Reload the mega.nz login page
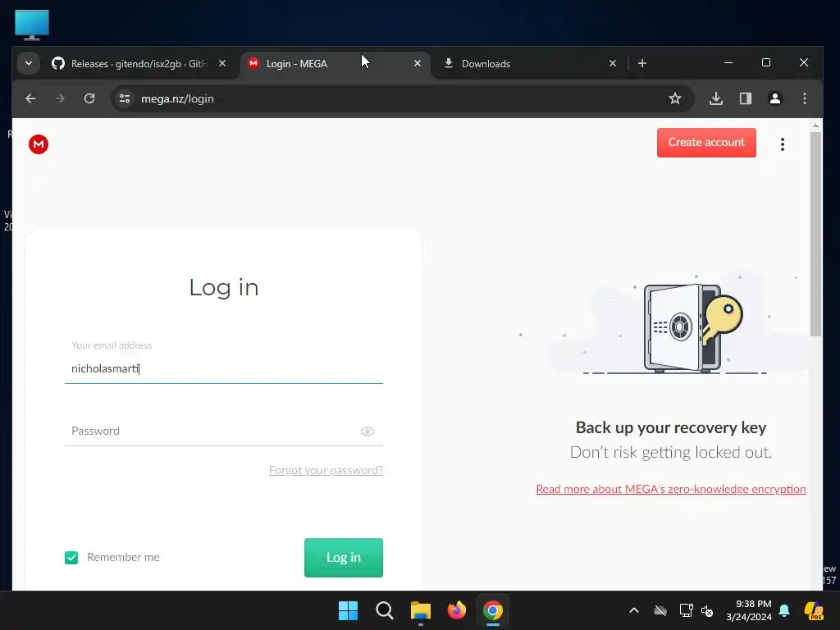The width and height of the screenshot is (840, 630). [89, 98]
